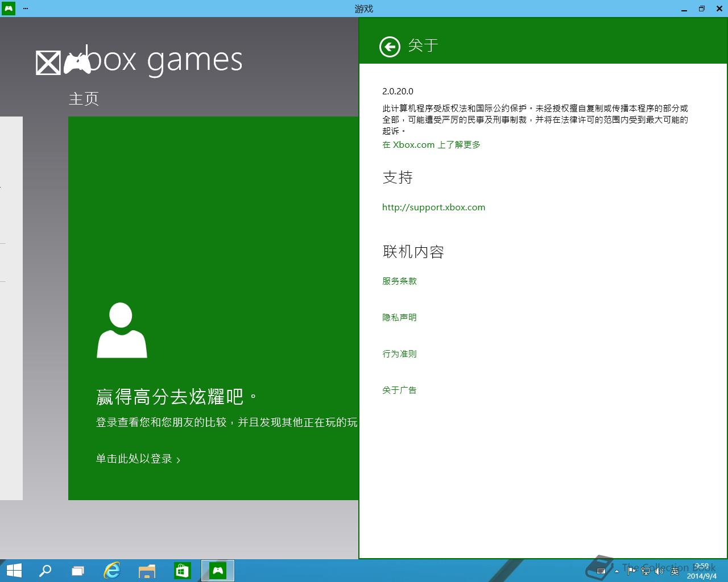Open the 行为准则 link

400,354
